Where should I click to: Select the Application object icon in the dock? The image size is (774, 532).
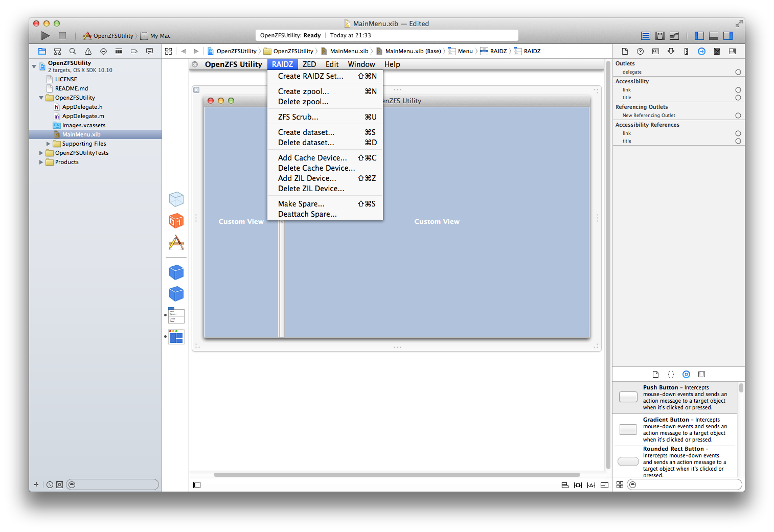[176, 242]
